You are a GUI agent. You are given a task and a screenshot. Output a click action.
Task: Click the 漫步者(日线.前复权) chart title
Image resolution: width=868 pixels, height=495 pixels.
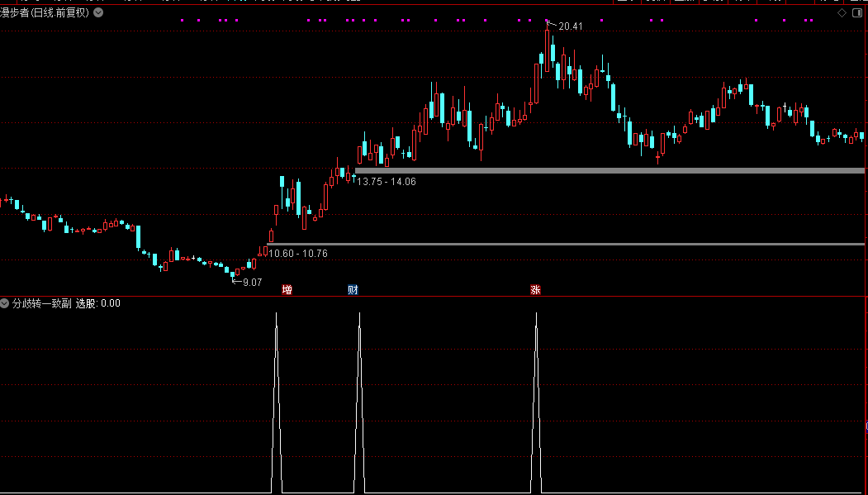(x=45, y=12)
